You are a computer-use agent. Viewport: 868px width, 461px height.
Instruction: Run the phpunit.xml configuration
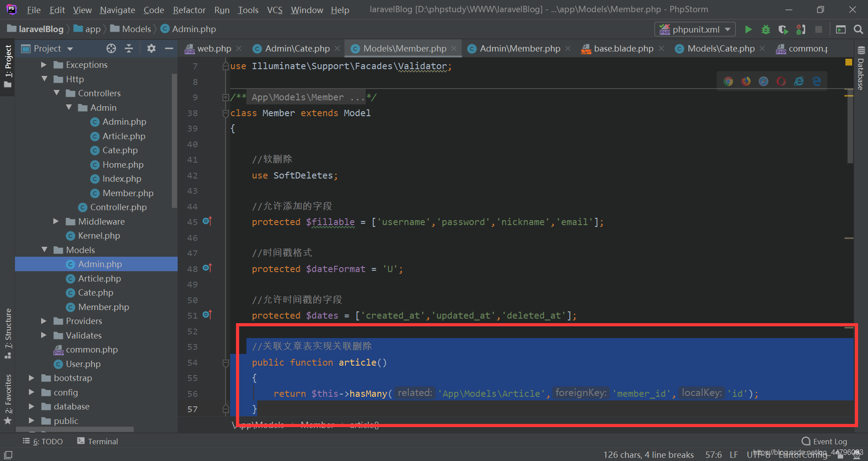pos(748,29)
